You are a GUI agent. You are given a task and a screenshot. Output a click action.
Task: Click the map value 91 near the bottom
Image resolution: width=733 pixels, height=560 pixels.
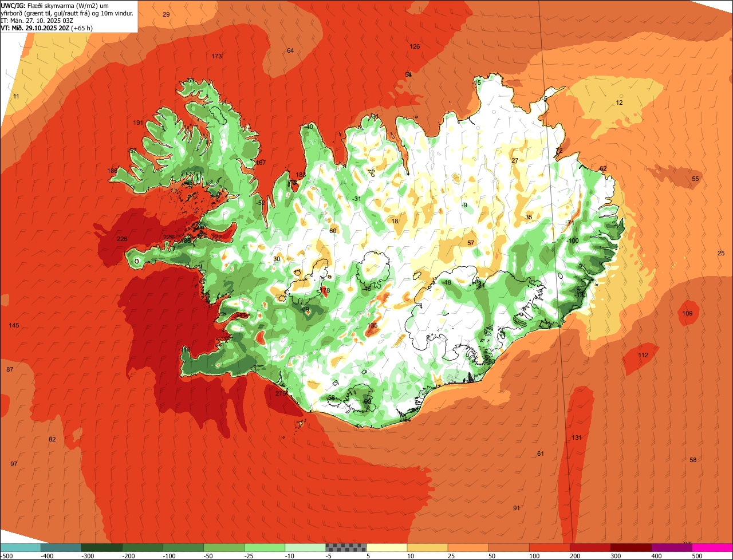click(517, 508)
